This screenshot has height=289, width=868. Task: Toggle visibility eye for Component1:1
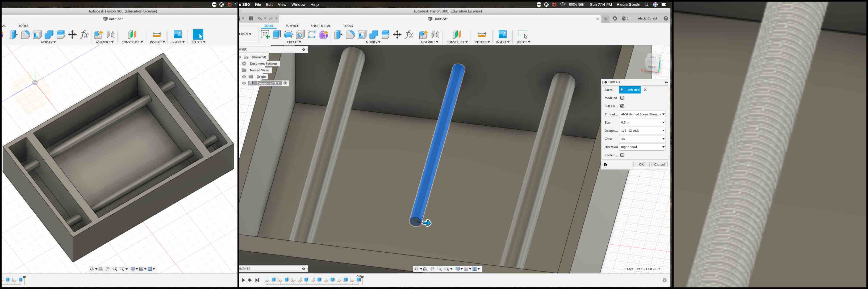[x=244, y=83]
